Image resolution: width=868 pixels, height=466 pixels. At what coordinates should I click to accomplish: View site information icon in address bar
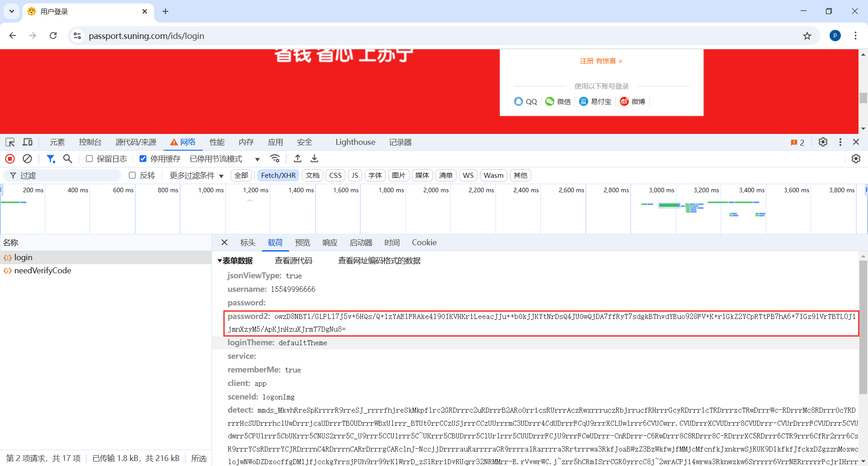click(77, 36)
